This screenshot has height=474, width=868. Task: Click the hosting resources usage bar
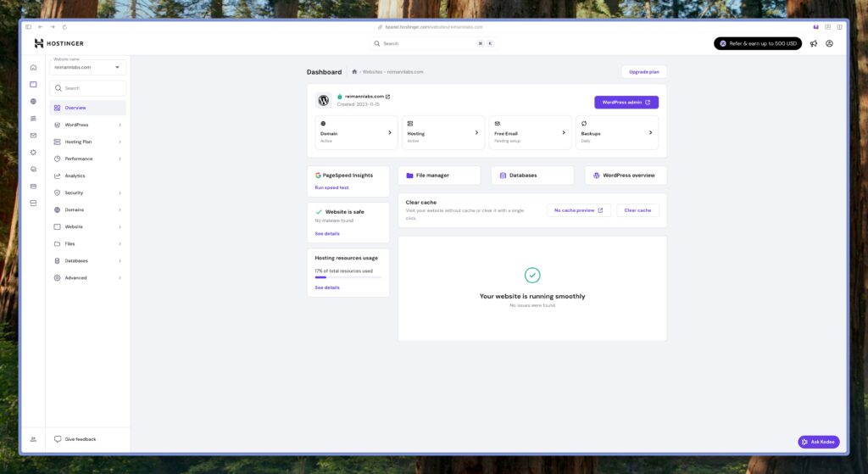click(x=348, y=277)
